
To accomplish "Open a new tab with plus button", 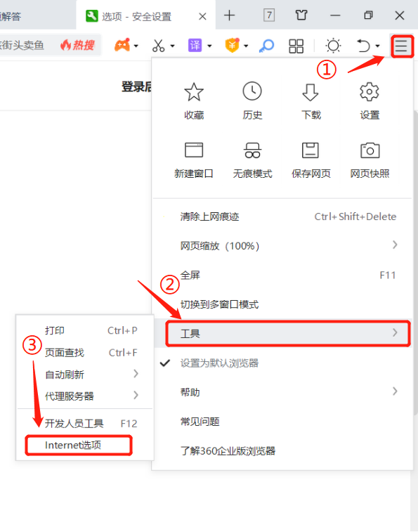I will 229,15.
